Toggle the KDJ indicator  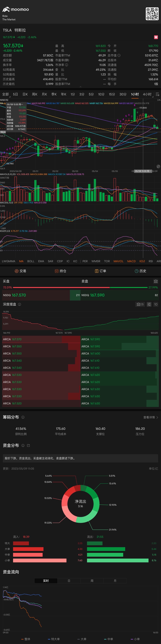tap(142, 261)
